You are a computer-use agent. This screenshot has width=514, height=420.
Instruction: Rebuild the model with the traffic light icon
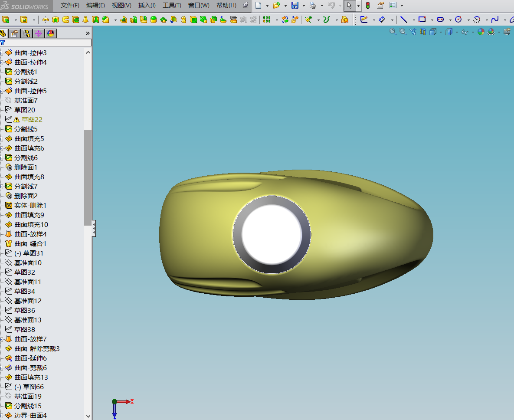(x=368, y=5)
